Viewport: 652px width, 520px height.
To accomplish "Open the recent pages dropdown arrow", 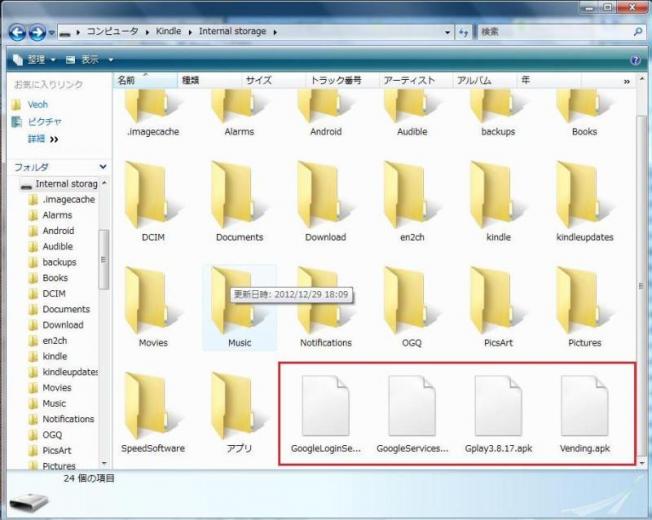I will pos(52,32).
